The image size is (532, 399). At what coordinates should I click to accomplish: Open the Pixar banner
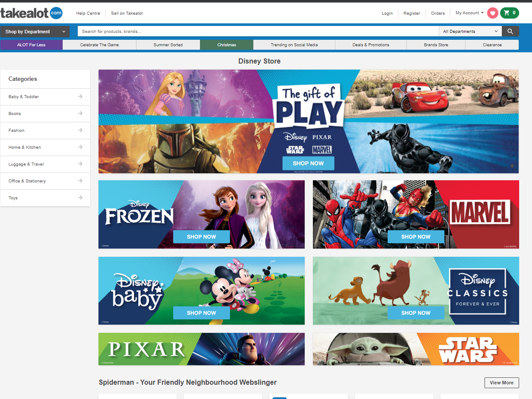tap(202, 349)
